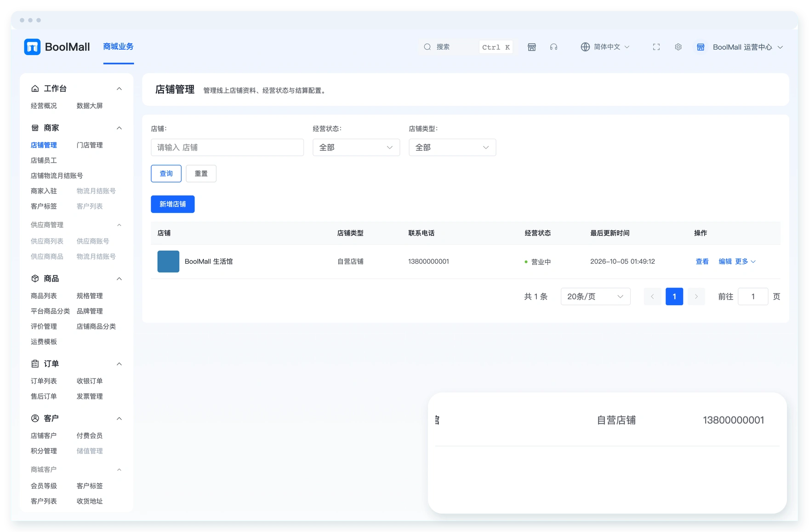
Task: Open the 店铺类型 dropdown
Action: tap(452, 147)
